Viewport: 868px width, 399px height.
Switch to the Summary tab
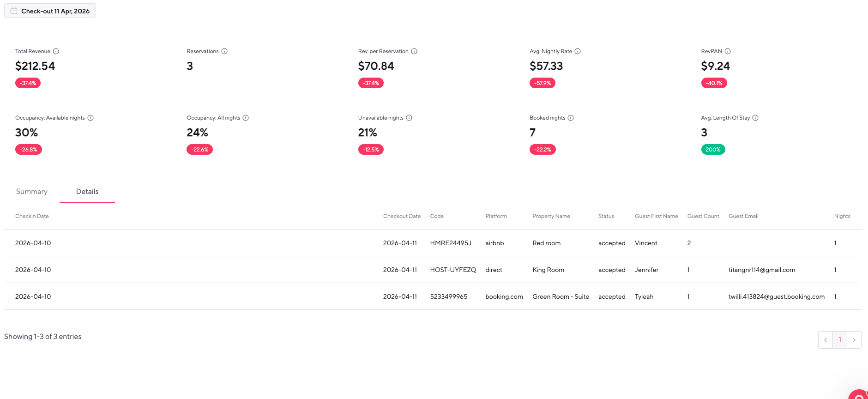click(32, 192)
